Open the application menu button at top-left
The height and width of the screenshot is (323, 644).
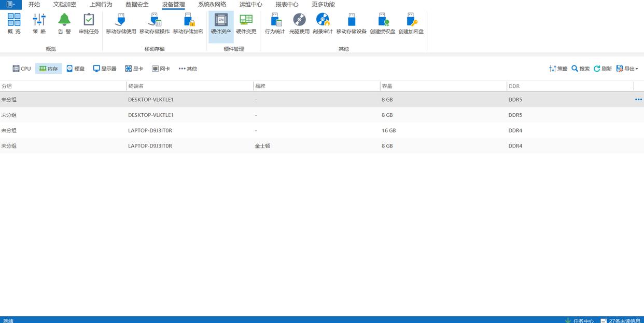pyautogui.click(x=10, y=5)
